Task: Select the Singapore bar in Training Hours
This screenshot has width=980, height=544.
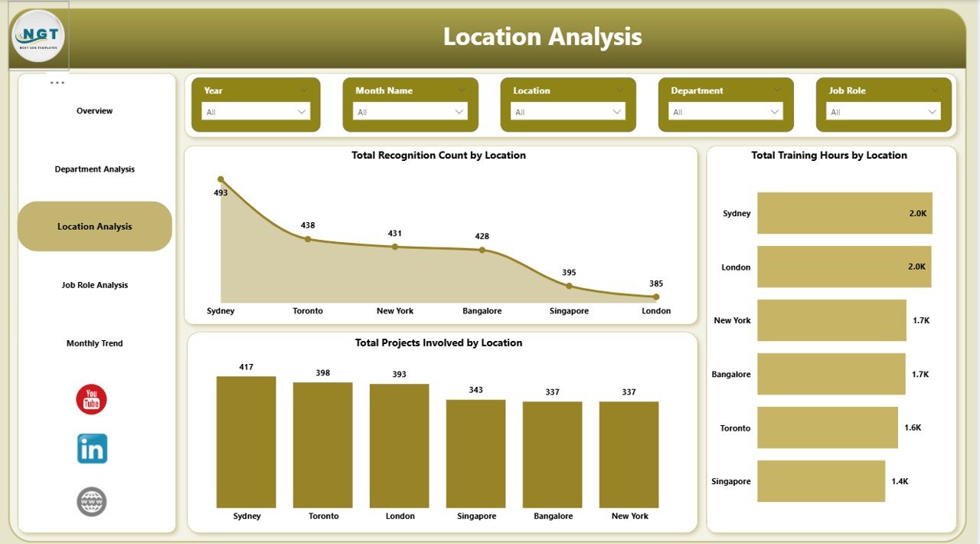Action: pyautogui.click(x=820, y=481)
